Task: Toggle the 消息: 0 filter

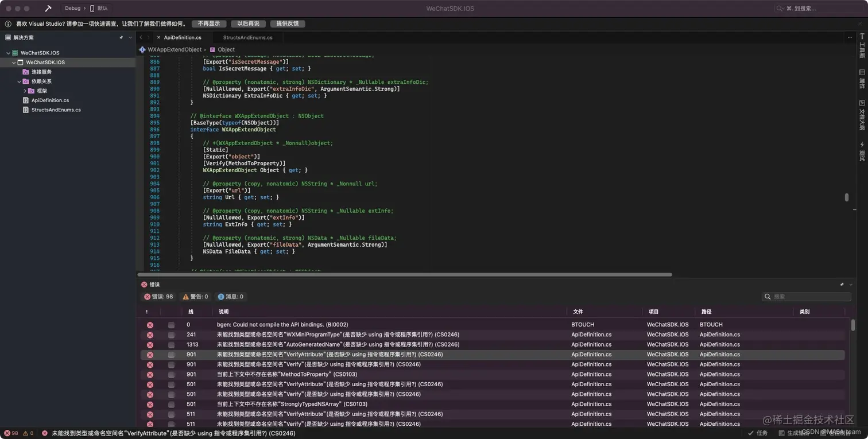Action: tap(231, 297)
